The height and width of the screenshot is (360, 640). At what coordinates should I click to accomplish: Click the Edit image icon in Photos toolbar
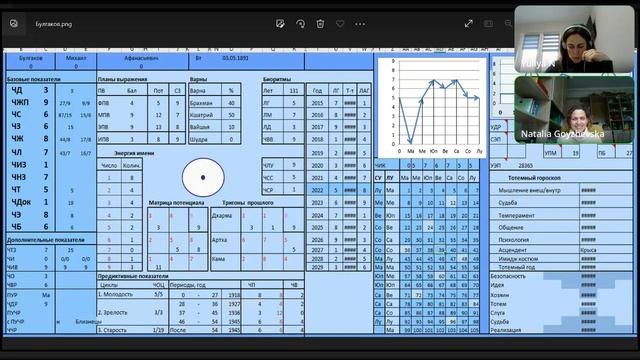click(x=280, y=24)
